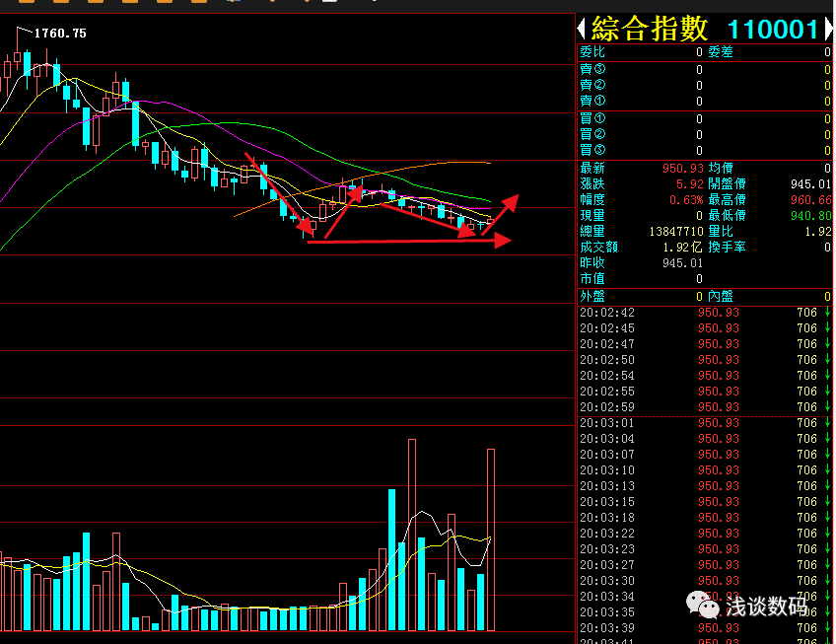
Task: Click the 1760.75 high price label on chart
Action: [60, 34]
